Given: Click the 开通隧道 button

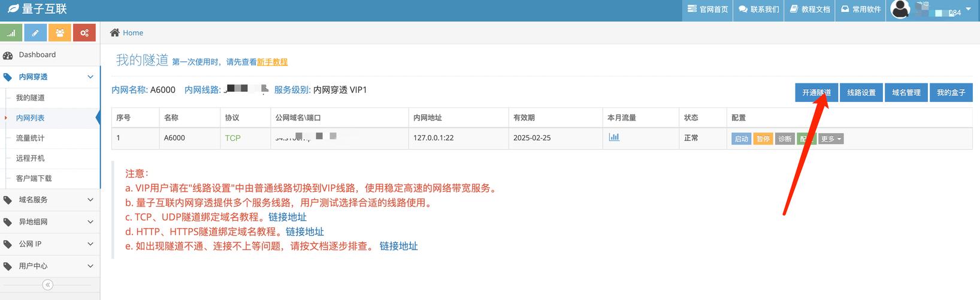Looking at the screenshot, I should [816, 92].
